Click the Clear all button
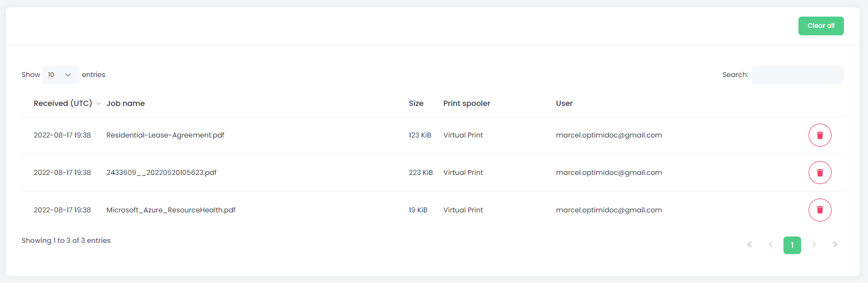Screen dimensions: 868x283 pyautogui.click(x=821, y=26)
